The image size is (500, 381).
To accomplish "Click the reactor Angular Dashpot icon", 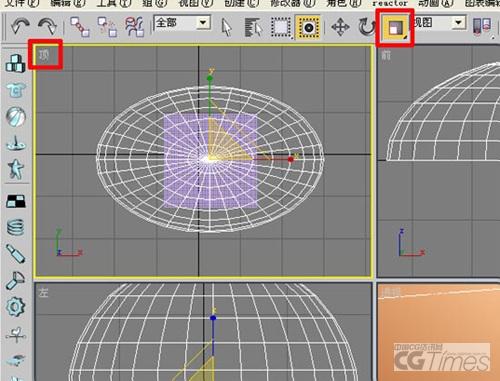I will (15, 280).
